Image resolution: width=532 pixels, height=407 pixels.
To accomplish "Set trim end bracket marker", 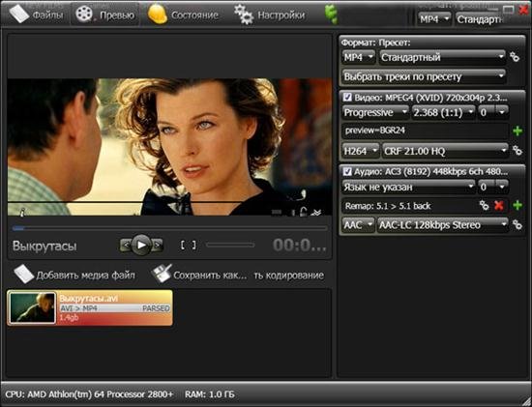I will [x=193, y=245].
